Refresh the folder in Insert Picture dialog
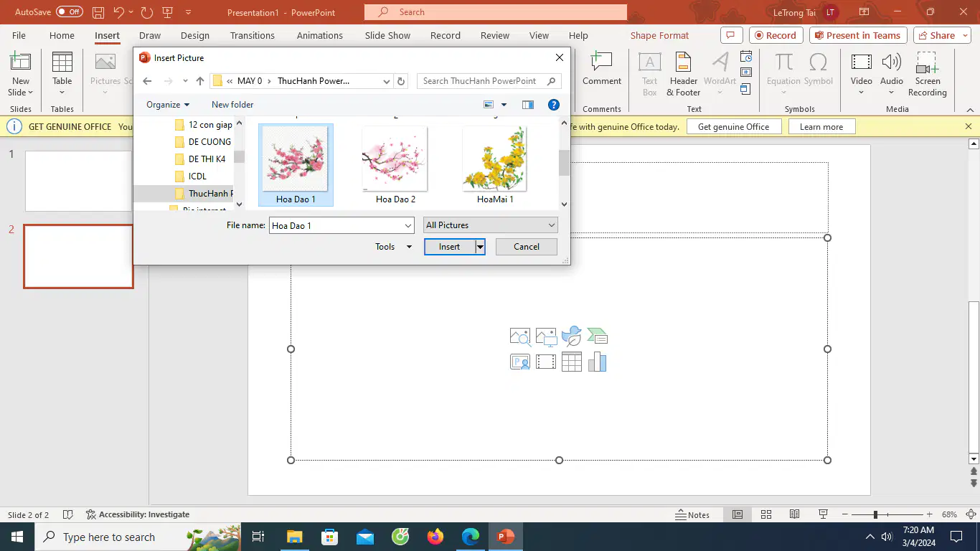The width and height of the screenshot is (980, 551). 402,81
